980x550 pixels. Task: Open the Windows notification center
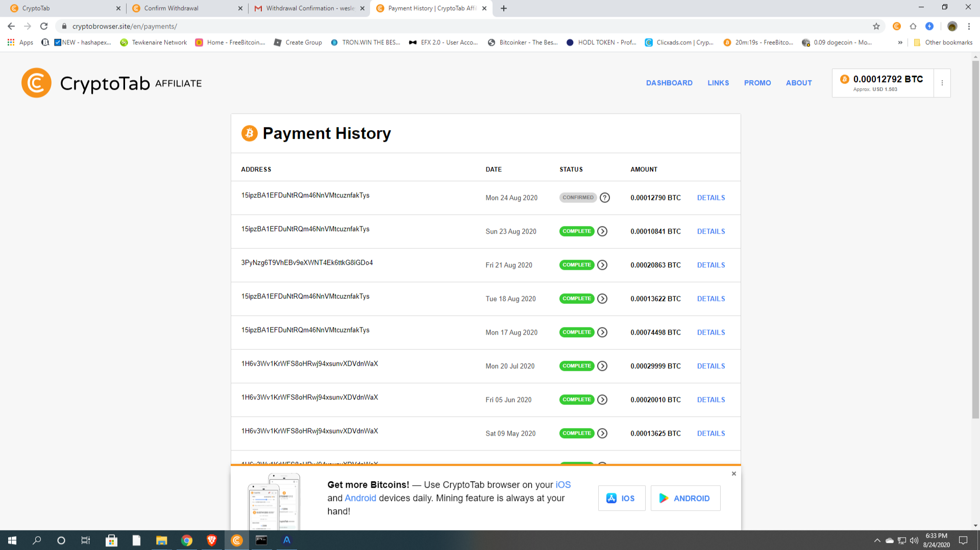[963, 540]
